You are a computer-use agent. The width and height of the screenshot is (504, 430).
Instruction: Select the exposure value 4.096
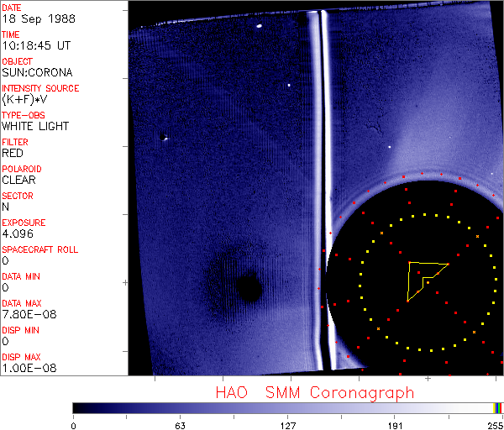tap(17, 233)
